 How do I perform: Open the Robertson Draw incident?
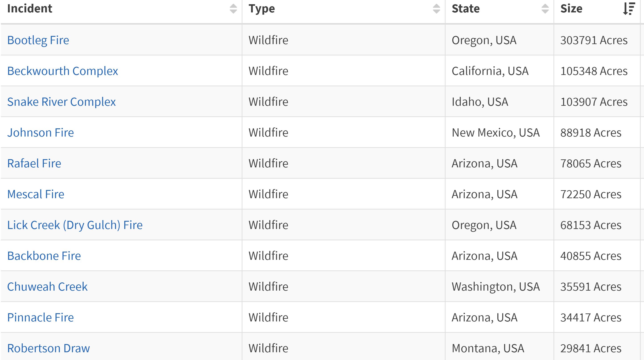click(x=49, y=348)
